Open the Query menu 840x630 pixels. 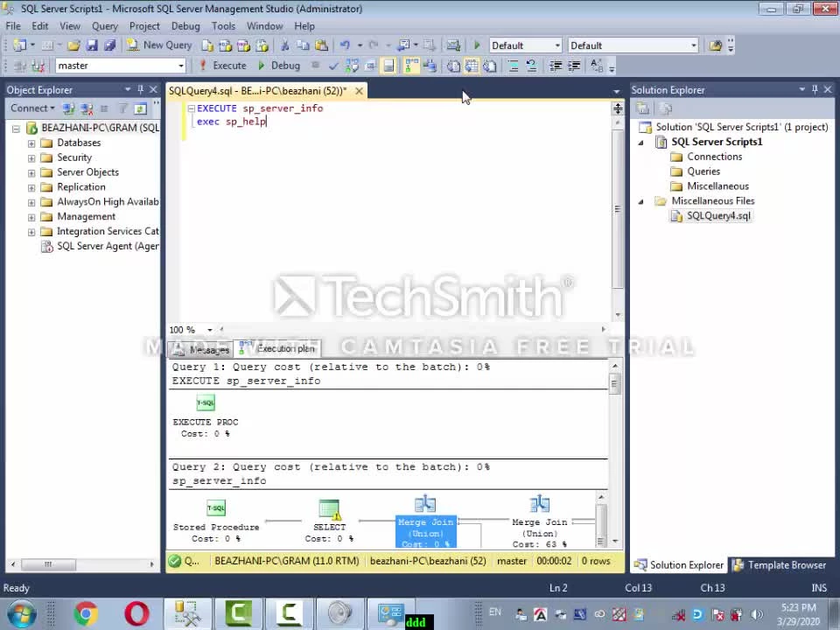104,25
